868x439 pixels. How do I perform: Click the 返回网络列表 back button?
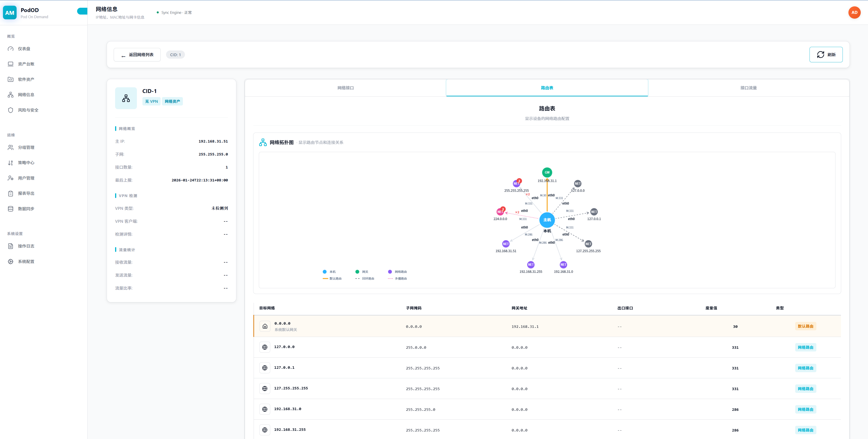point(137,55)
